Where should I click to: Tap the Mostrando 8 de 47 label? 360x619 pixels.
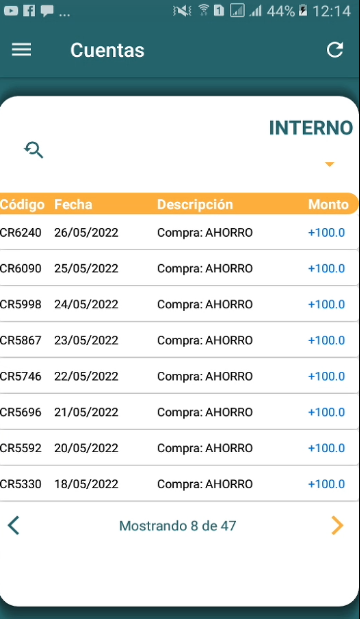[x=178, y=526]
